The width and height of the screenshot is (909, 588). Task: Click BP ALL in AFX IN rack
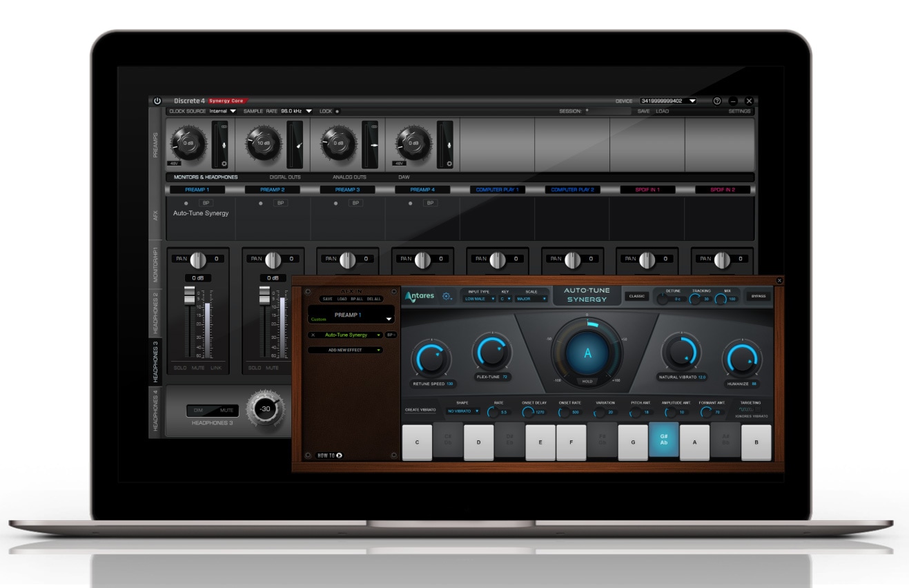357,299
